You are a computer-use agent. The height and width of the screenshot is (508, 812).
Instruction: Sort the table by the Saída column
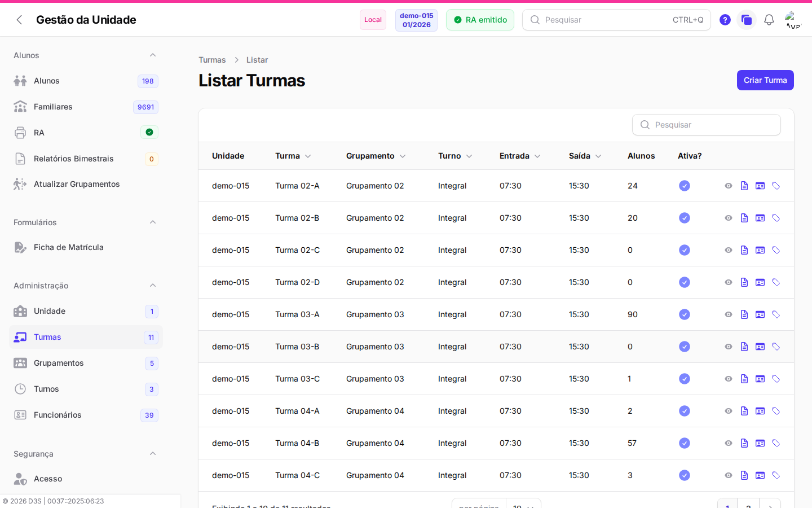585,156
